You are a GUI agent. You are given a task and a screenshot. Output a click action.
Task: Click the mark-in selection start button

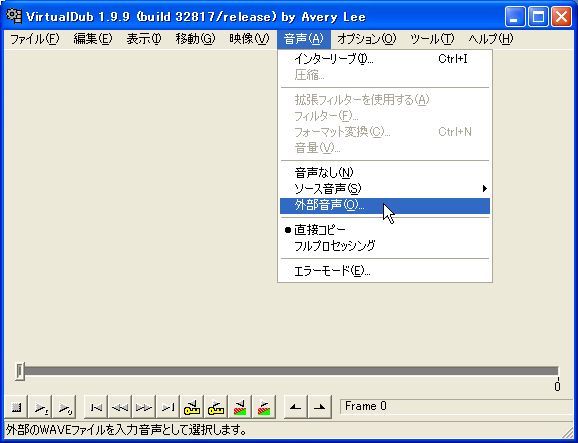point(296,407)
